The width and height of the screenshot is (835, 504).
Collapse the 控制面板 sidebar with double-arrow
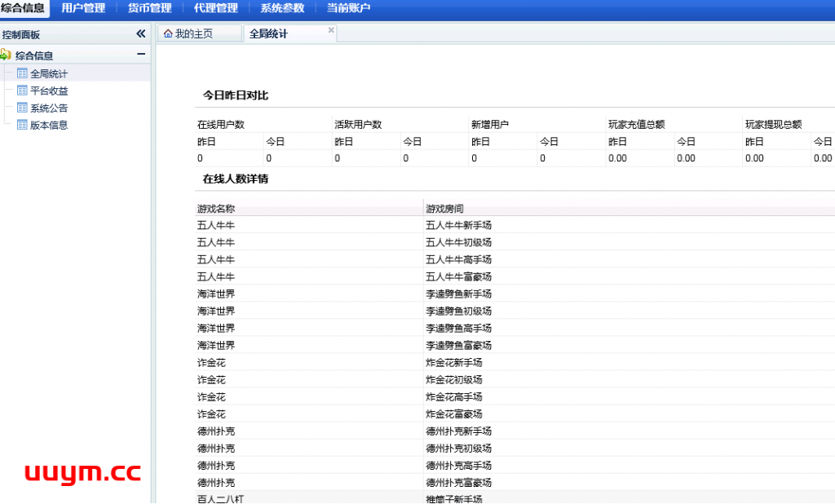pyautogui.click(x=140, y=34)
